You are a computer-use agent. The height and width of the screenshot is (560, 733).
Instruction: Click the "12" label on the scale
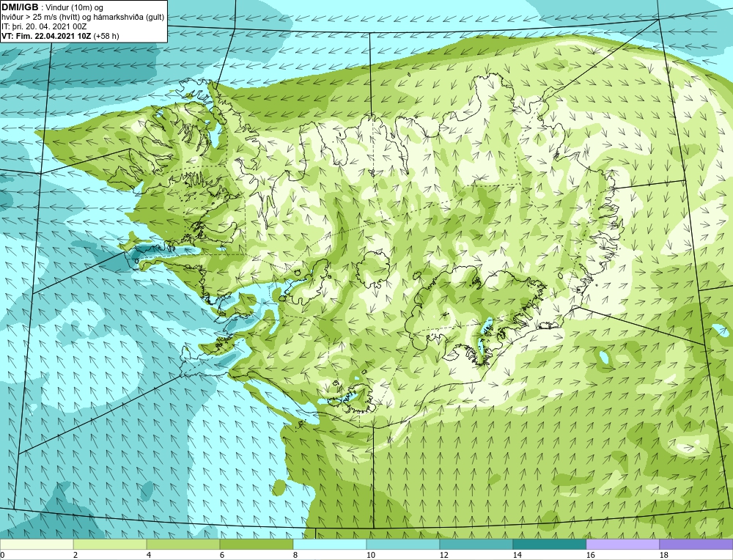click(x=444, y=555)
